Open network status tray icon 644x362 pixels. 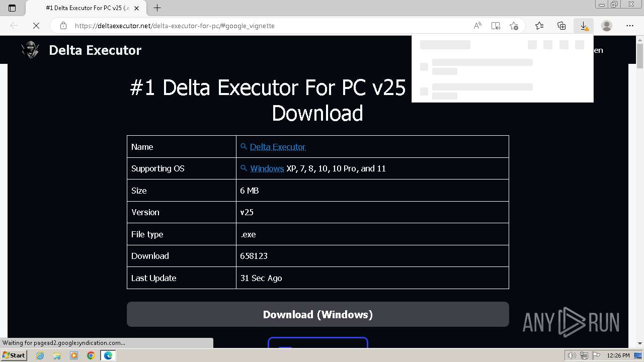point(584,355)
